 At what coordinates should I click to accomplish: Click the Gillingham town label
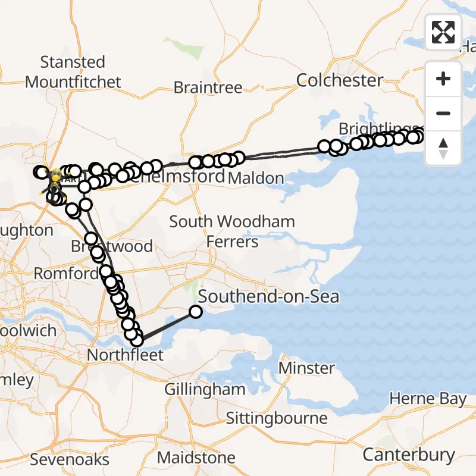coord(206,390)
